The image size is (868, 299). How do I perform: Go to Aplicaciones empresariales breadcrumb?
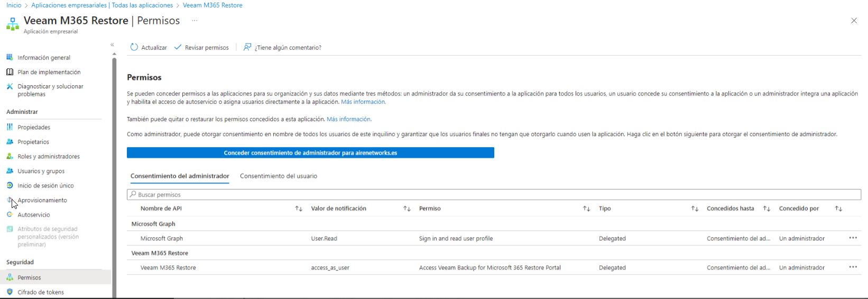pos(102,5)
